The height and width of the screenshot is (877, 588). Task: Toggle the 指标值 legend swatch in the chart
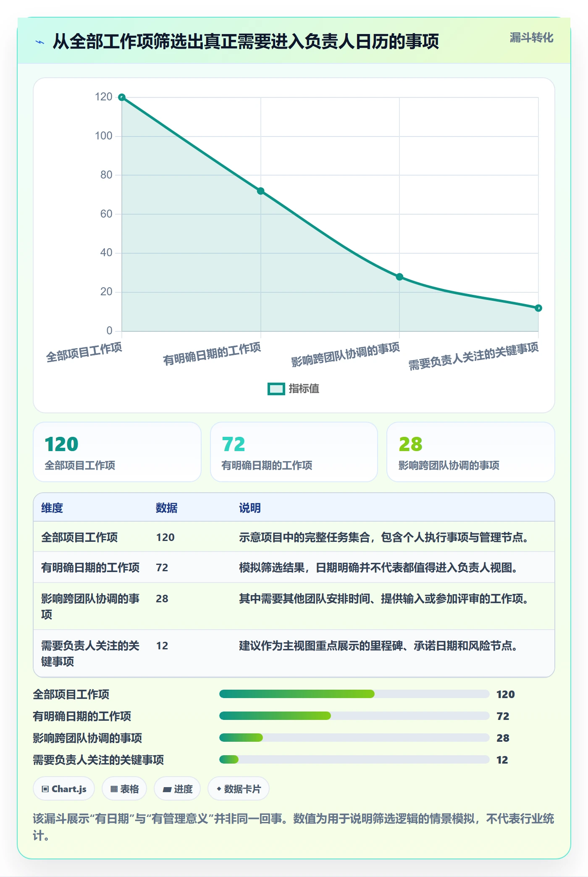point(276,389)
